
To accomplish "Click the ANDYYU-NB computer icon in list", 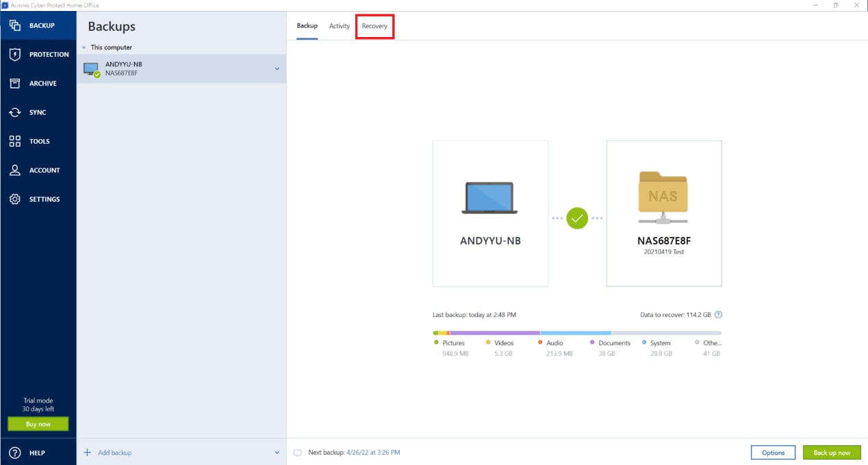I will (x=91, y=69).
